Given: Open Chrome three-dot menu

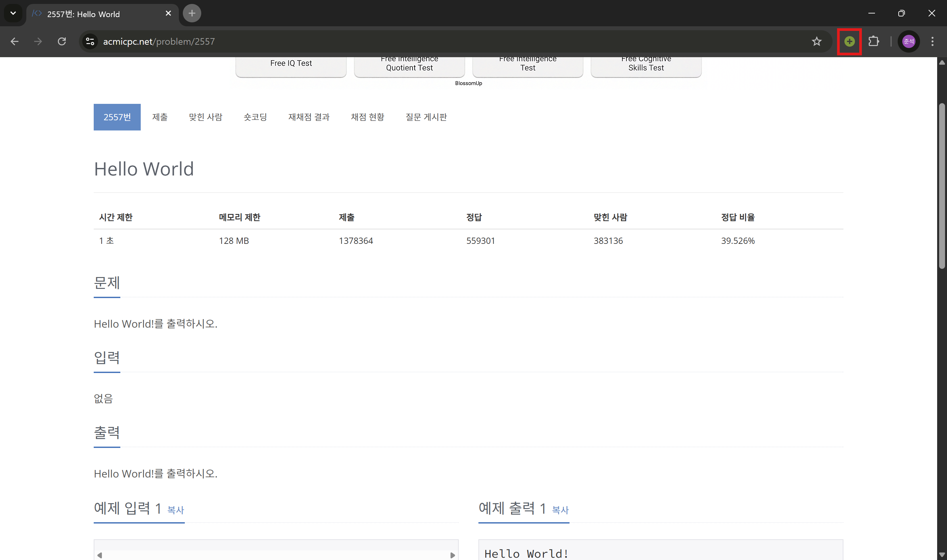Looking at the screenshot, I should point(932,41).
